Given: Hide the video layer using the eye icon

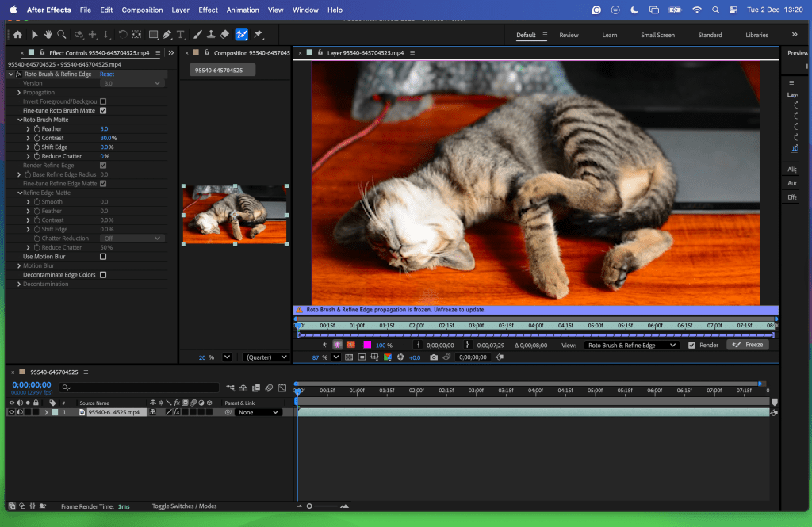Looking at the screenshot, I should point(11,412).
